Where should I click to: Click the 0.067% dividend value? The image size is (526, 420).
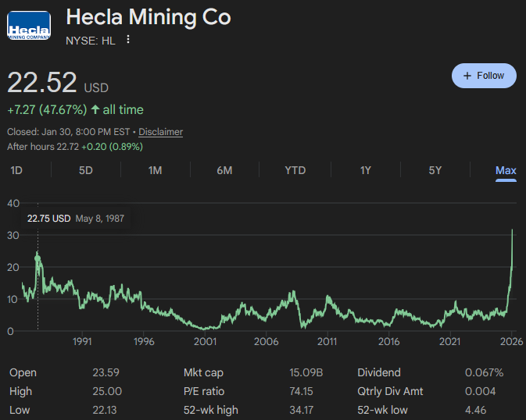click(x=484, y=372)
